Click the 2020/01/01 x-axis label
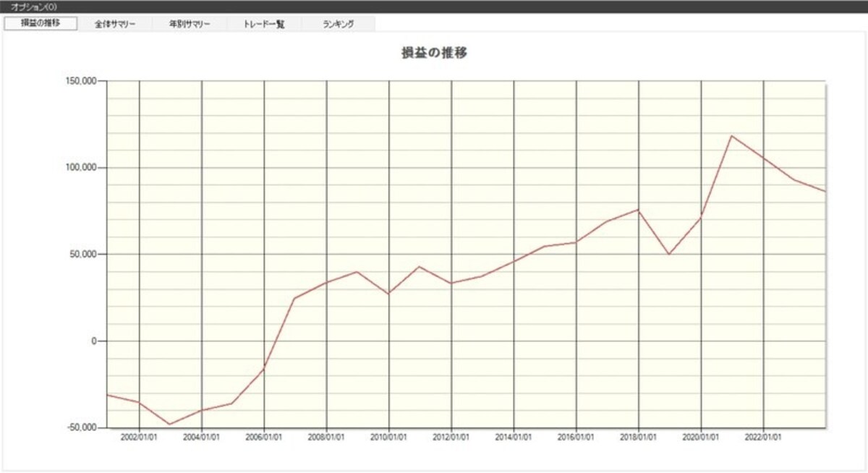 coord(701,437)
